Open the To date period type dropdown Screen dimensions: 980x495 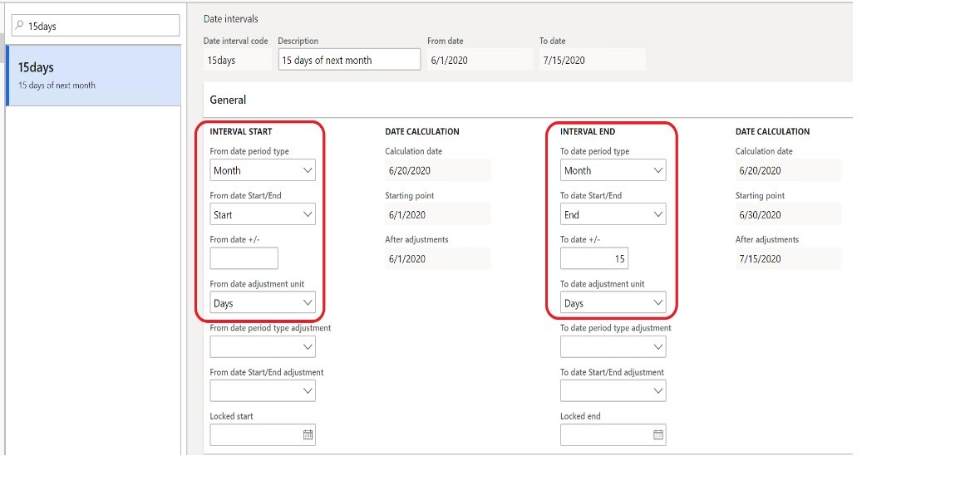[659, 169]
